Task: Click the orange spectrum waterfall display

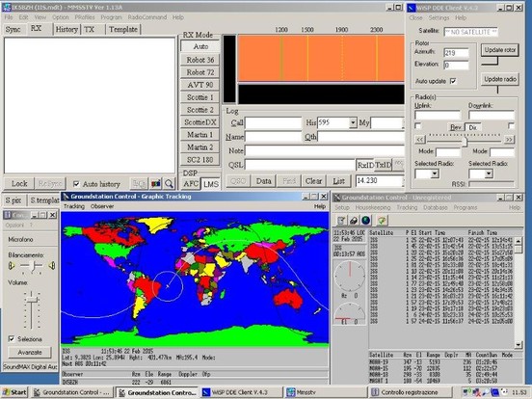Action: [321, 59]
